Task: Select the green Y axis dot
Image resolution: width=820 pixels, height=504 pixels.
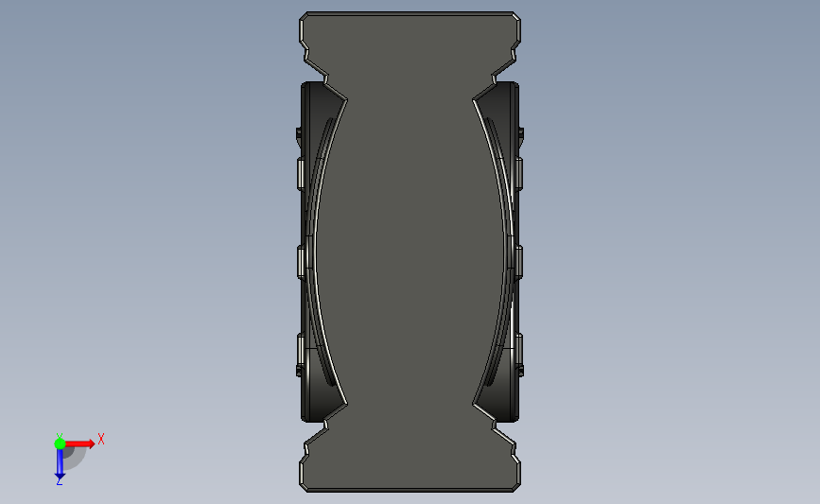Action: click(60, 443)
